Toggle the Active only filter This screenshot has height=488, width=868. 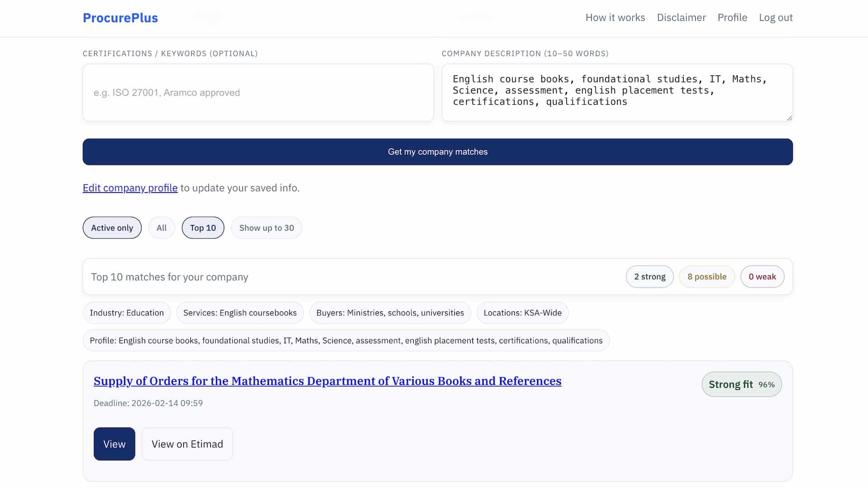pos(112,228)
